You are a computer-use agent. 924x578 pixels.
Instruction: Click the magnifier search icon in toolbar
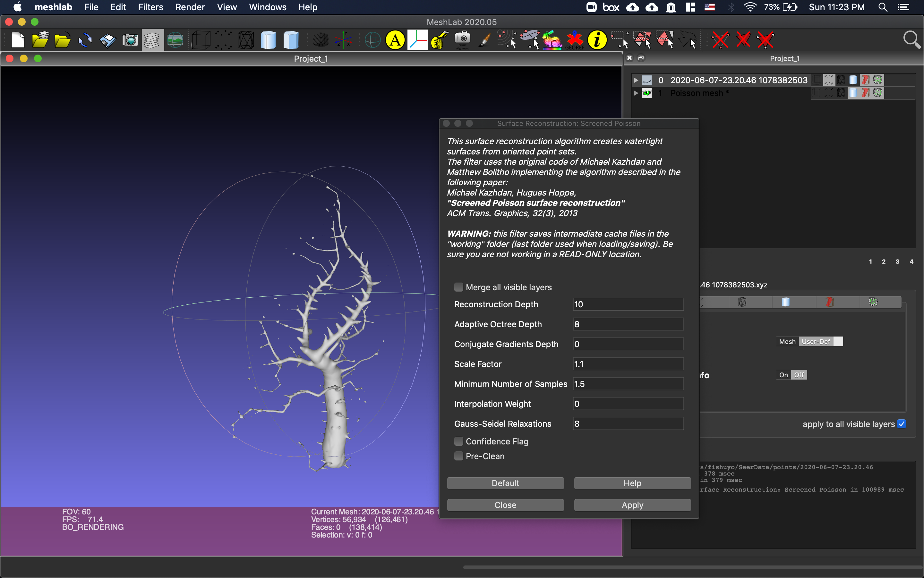911,40
